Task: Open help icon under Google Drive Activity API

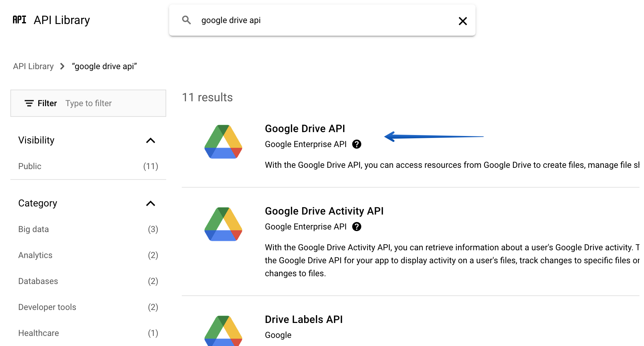Action: click(x=357, y=227)
